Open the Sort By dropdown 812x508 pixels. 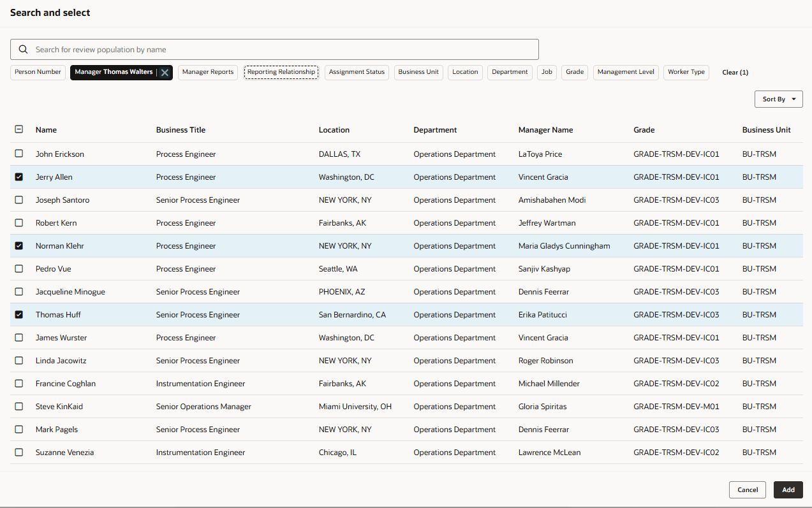(778, 99)
